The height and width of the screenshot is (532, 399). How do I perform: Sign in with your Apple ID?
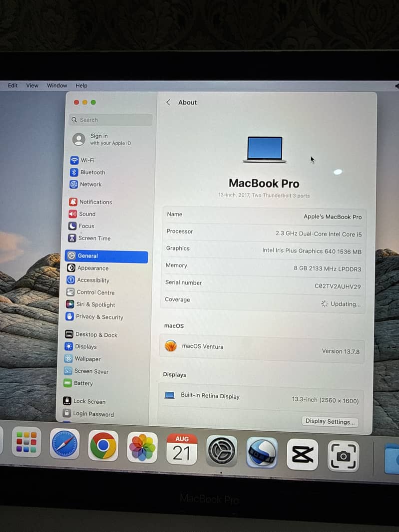102,139
